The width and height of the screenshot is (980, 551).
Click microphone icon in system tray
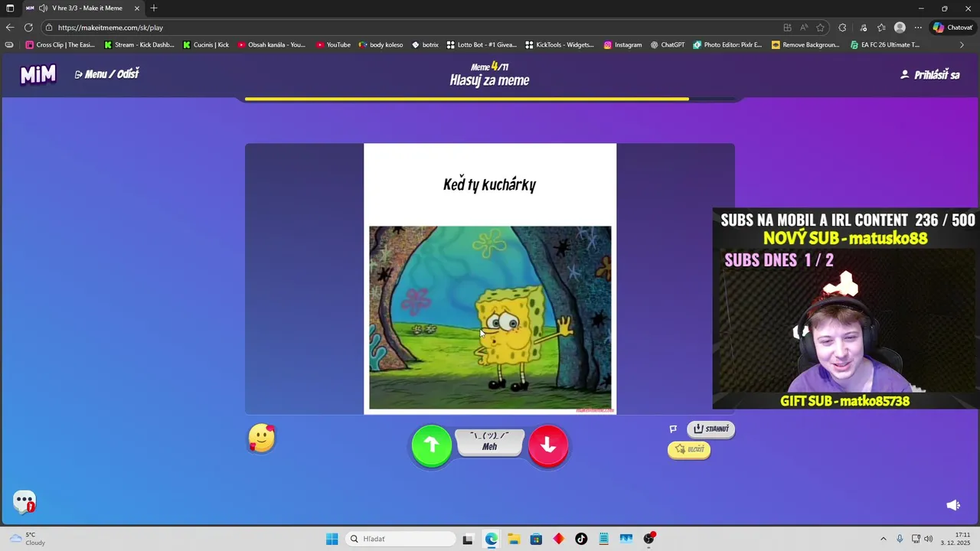point(900,539)
